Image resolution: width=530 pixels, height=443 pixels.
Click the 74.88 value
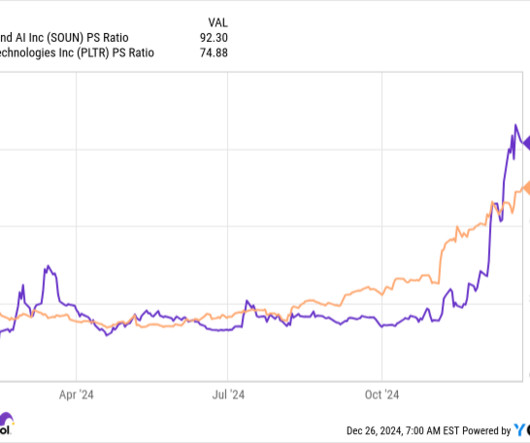tap(214, 53)
